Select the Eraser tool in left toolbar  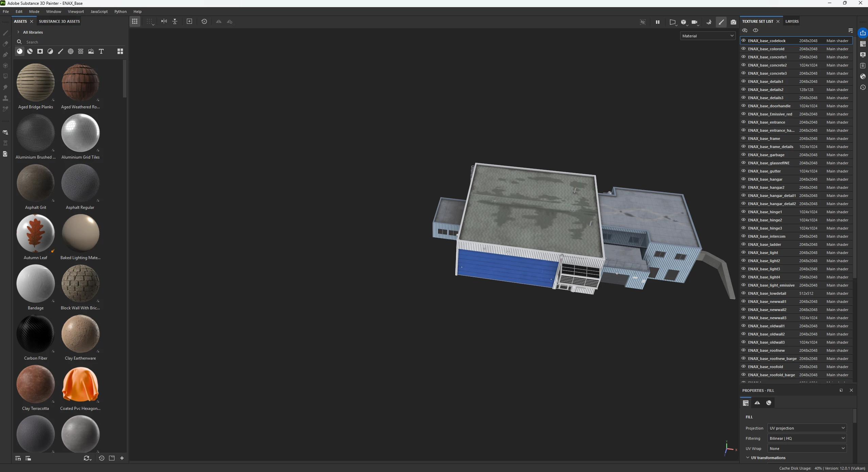pyautogui.click(x=5, y=44)
